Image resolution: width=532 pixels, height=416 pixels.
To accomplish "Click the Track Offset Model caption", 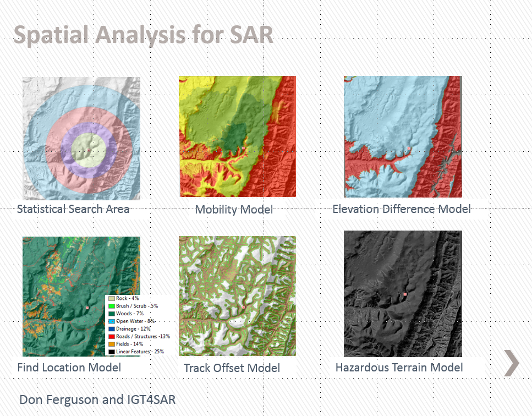I will pyautogui.click(x=232, y=368).
